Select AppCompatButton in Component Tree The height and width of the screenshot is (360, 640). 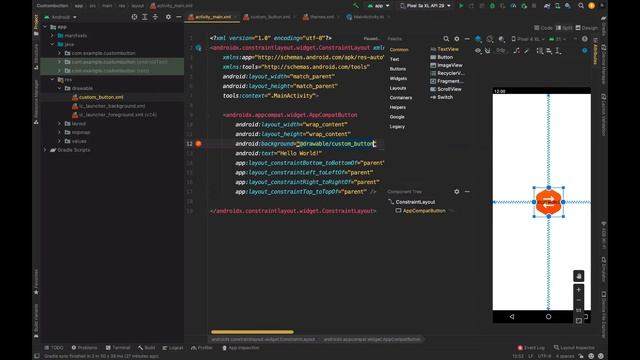point(424,211)
